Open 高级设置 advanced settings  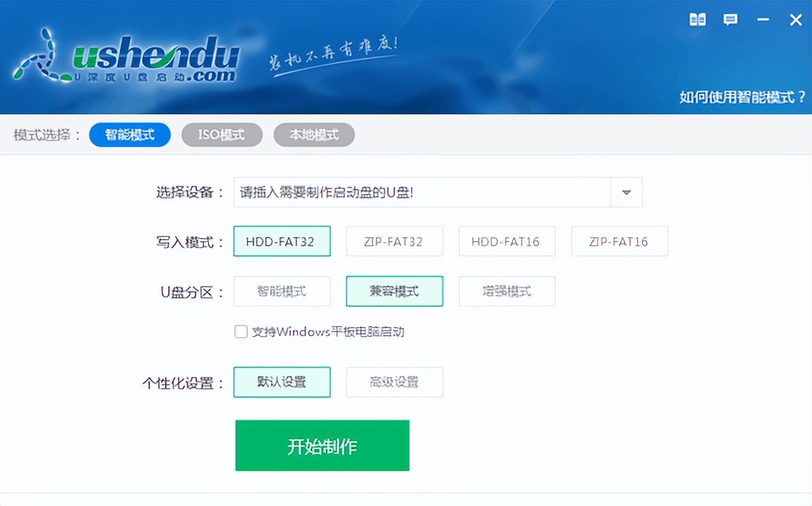point(394,382)
